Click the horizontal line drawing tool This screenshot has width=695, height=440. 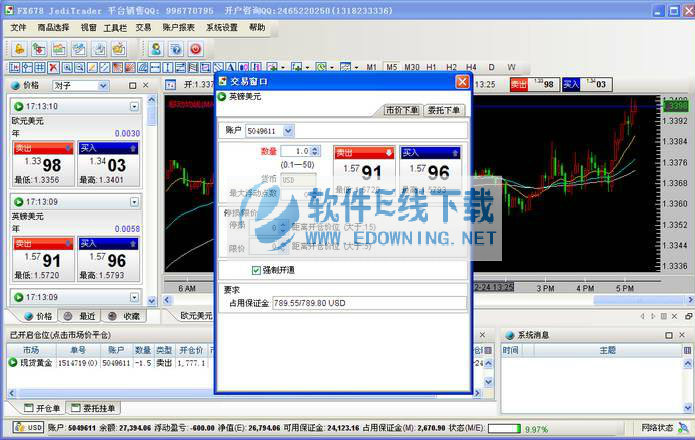pos(155,67)
